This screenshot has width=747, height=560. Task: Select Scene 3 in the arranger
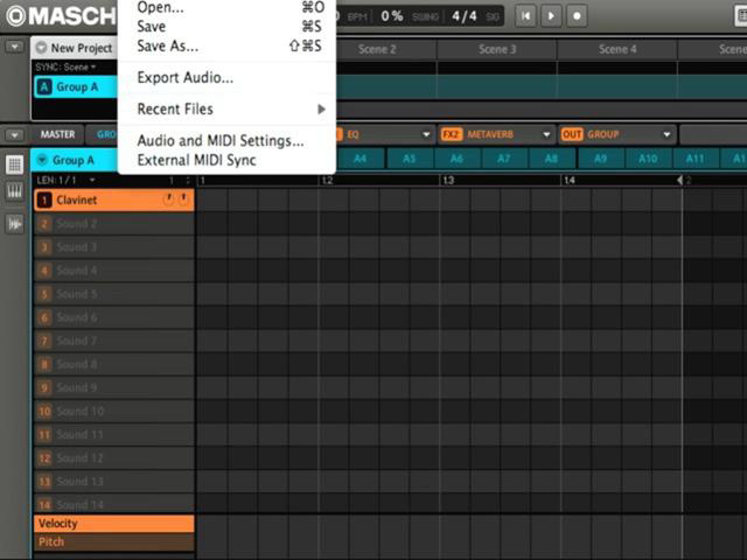click(497, 49)
